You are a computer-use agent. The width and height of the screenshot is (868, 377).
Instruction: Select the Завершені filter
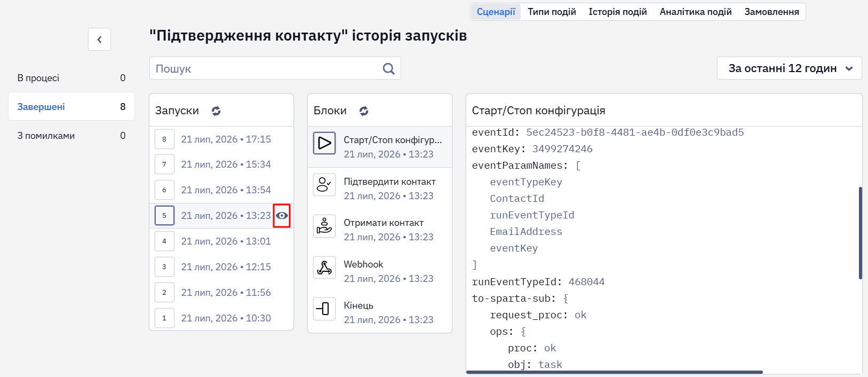71,107
